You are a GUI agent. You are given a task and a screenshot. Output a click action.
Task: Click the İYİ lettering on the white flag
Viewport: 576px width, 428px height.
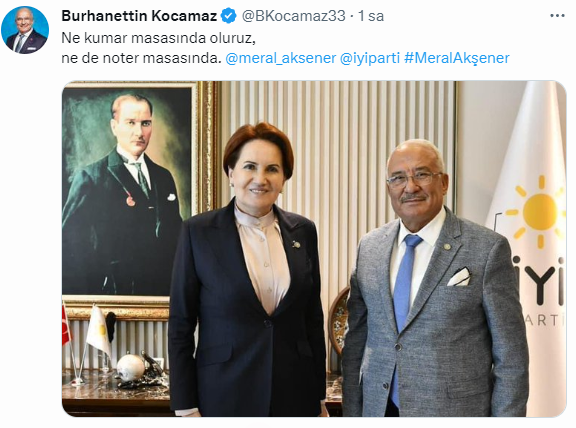click(538, 280)
